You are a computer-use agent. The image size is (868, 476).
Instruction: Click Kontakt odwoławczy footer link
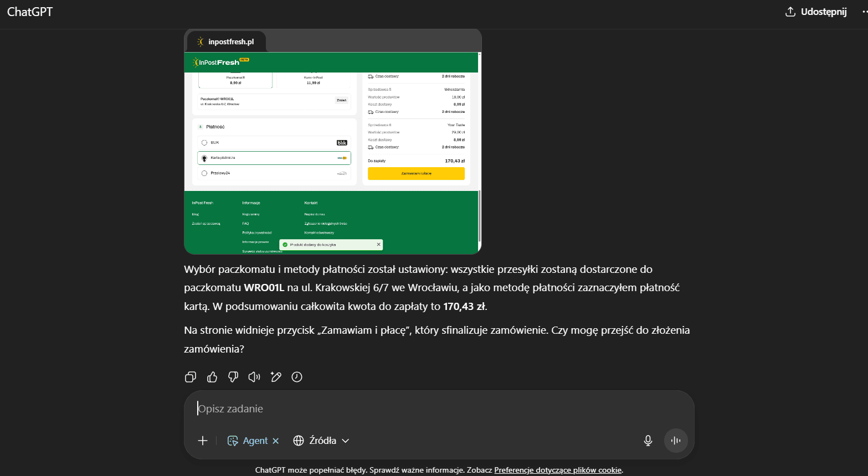(319, 232)
